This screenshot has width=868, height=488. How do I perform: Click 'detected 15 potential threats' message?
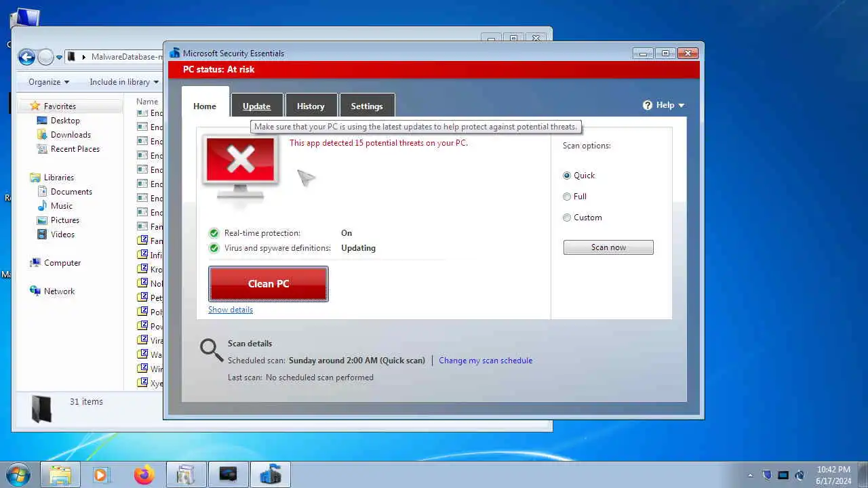[x=378, y=143]
